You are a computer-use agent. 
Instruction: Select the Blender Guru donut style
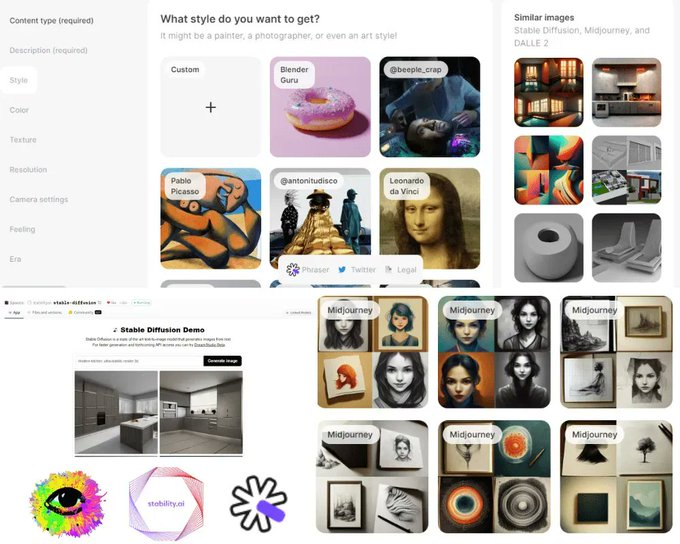point(320,107)
